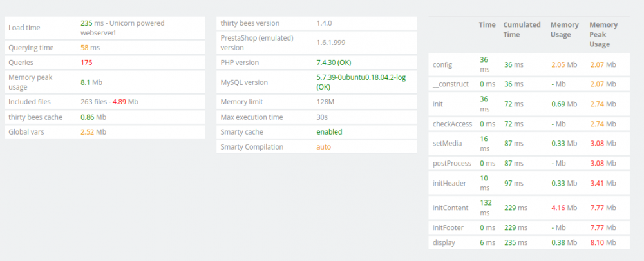Click the Memory limit 128M value
Viewport: 644px width, 261px height.
tap(325, 102)
